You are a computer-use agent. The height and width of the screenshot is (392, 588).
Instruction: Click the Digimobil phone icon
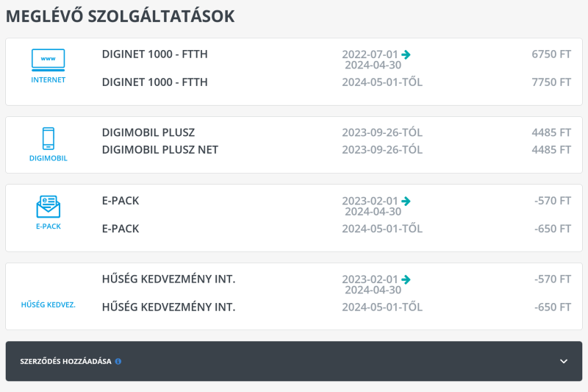(48, 138)
